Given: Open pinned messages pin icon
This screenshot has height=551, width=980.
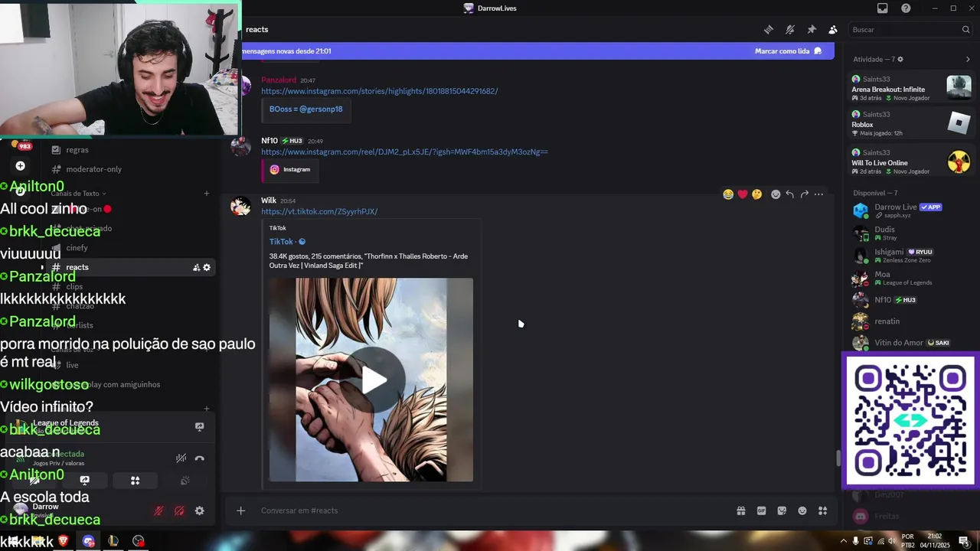Looking at the screenshot, I should 812,30.
